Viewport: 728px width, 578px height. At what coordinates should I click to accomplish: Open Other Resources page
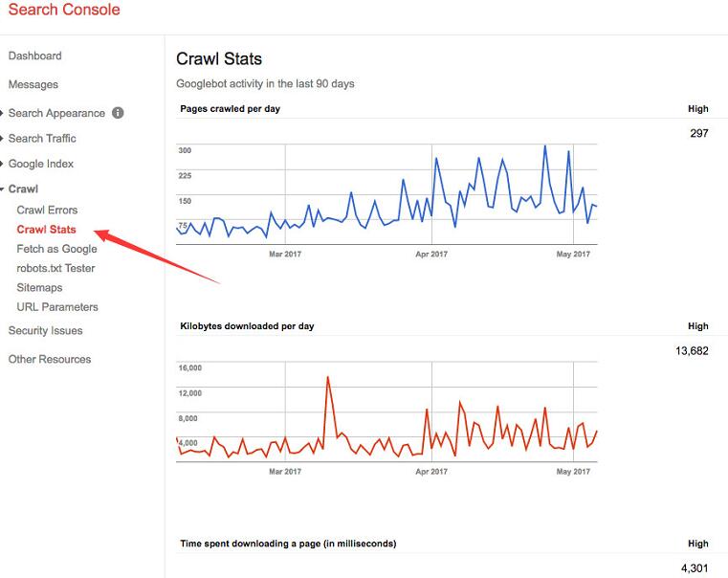[50, 360]
